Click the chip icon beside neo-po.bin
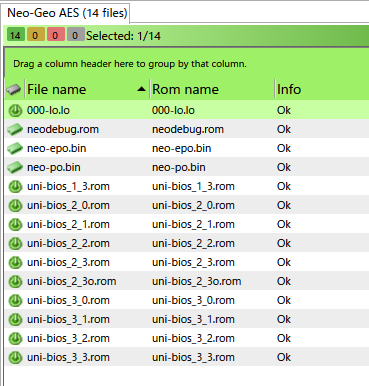The width and height of the screenshot is (369, 386). 15,167
